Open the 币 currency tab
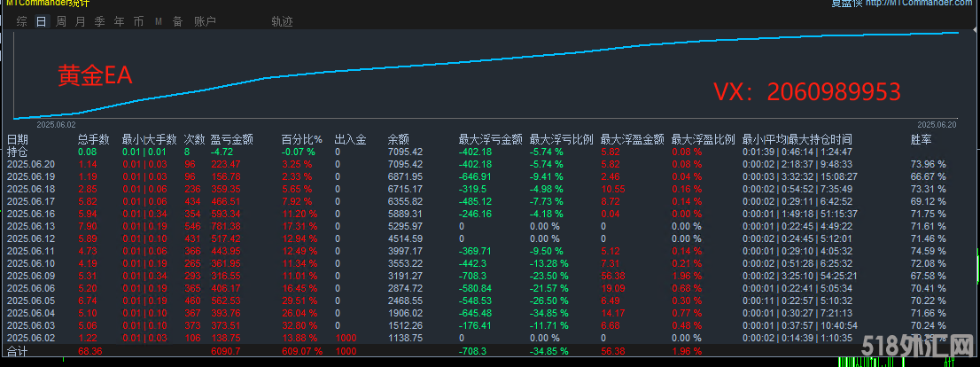 [x=139, y=22]
